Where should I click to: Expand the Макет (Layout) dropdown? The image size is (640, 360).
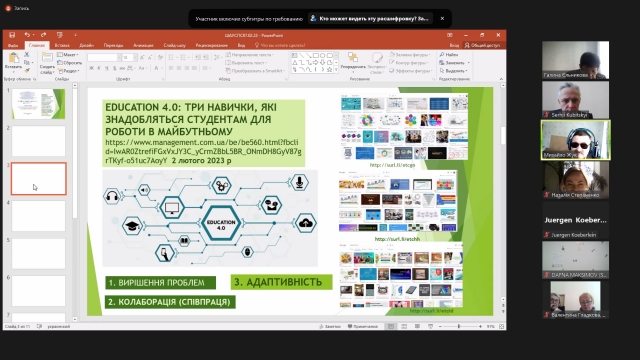pos(68,54)
